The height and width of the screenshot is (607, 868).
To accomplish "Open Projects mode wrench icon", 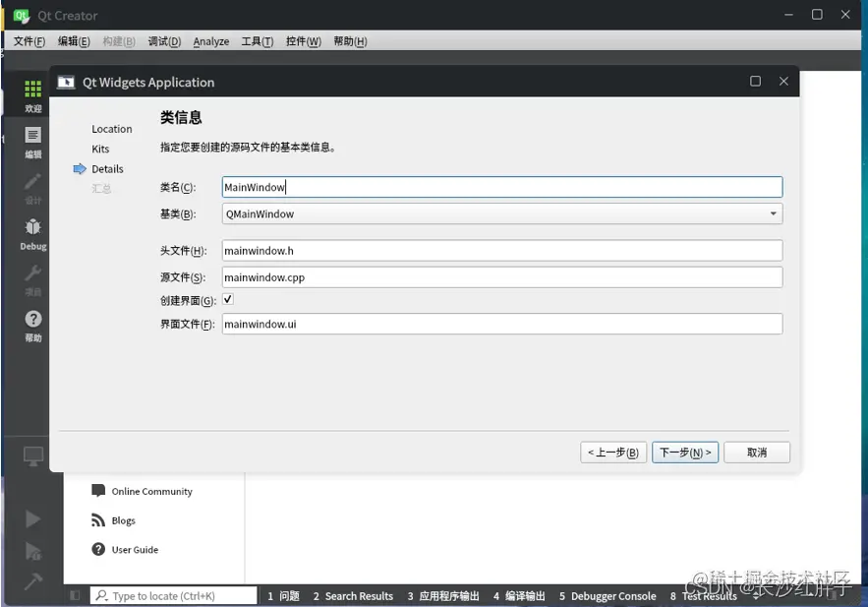I will pos(32,273).
